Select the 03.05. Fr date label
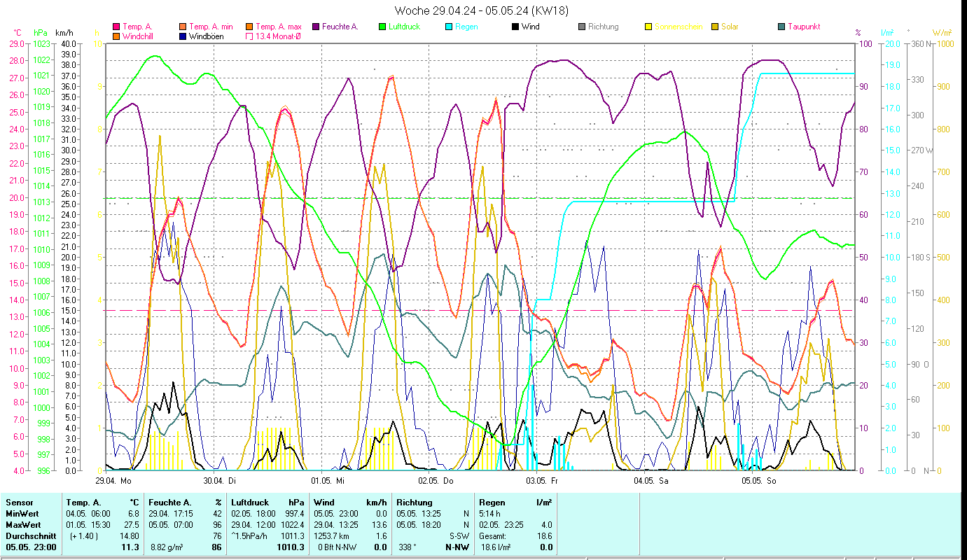Image resolution: width=967 pixels, height=560 pixels. tap(543, 481)
